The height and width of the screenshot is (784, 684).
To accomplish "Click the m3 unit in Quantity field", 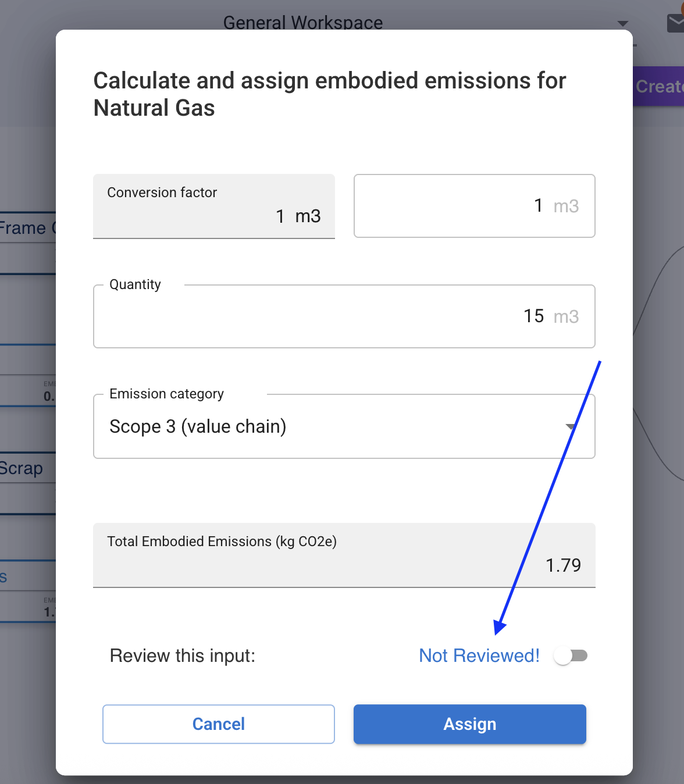I will click(x=566, y=317).
